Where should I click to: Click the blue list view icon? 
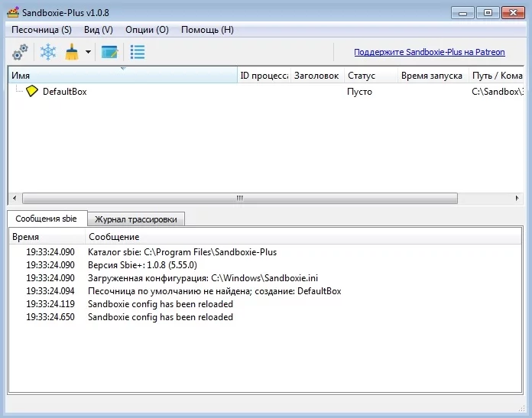coord(138,52)
